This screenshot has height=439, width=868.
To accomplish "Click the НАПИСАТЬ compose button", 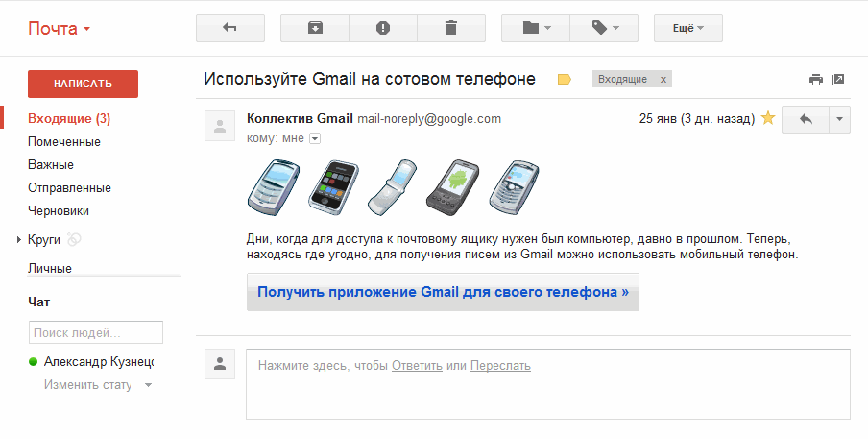I will tap(83, 85).
